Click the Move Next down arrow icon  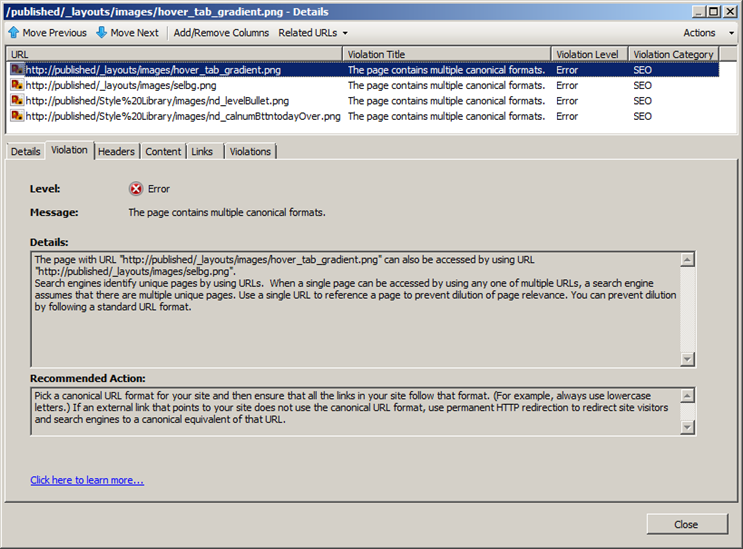click(101, 33)
